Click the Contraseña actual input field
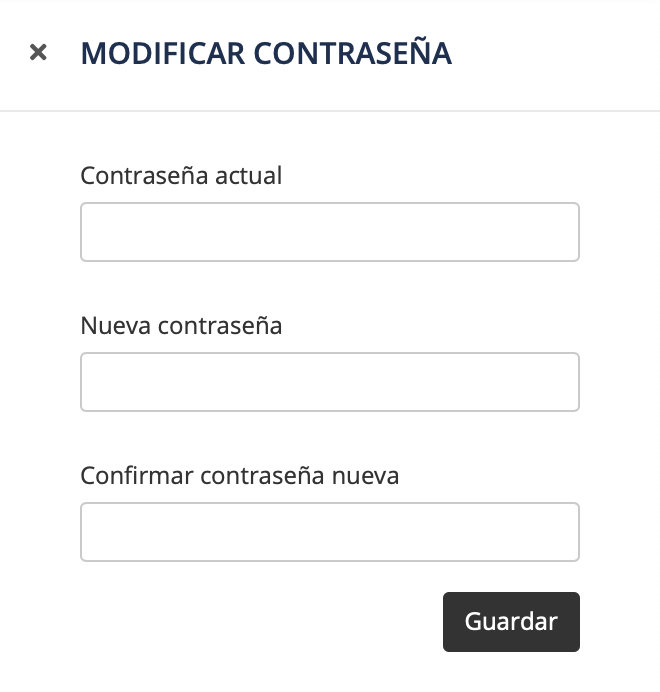 click(x=330, y=232)
